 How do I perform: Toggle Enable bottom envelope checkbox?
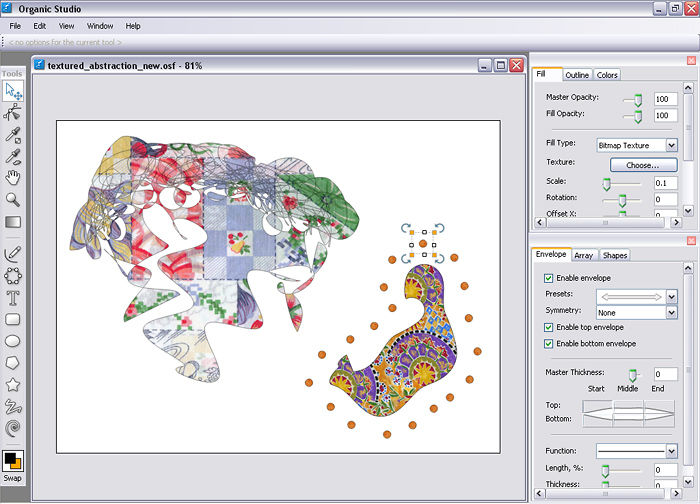click(549, 344)
